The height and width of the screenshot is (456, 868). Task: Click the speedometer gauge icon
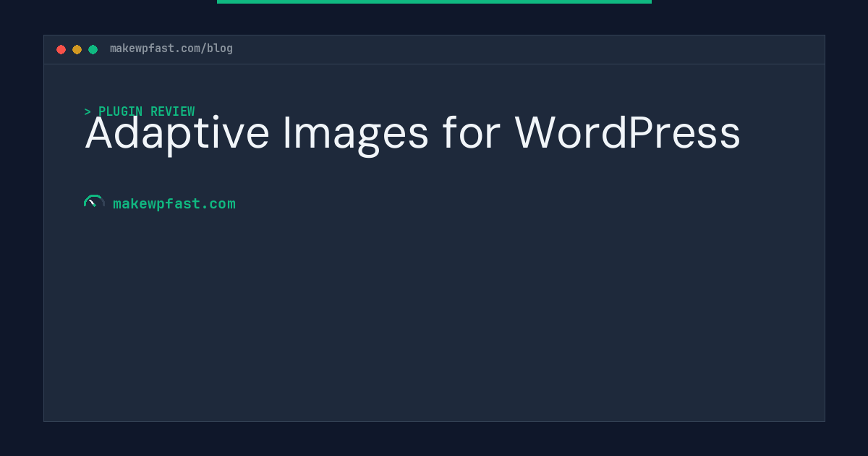pyautogui.click(x=94, y=201)
